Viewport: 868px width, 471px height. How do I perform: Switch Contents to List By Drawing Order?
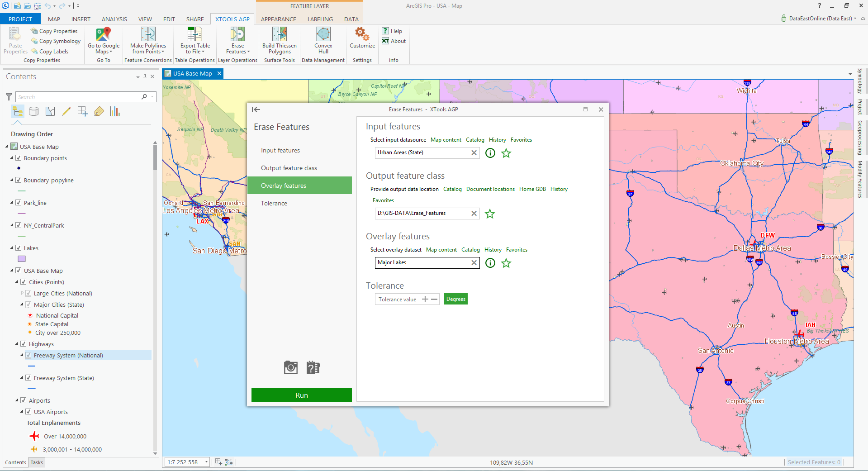(x=18, y=111)
